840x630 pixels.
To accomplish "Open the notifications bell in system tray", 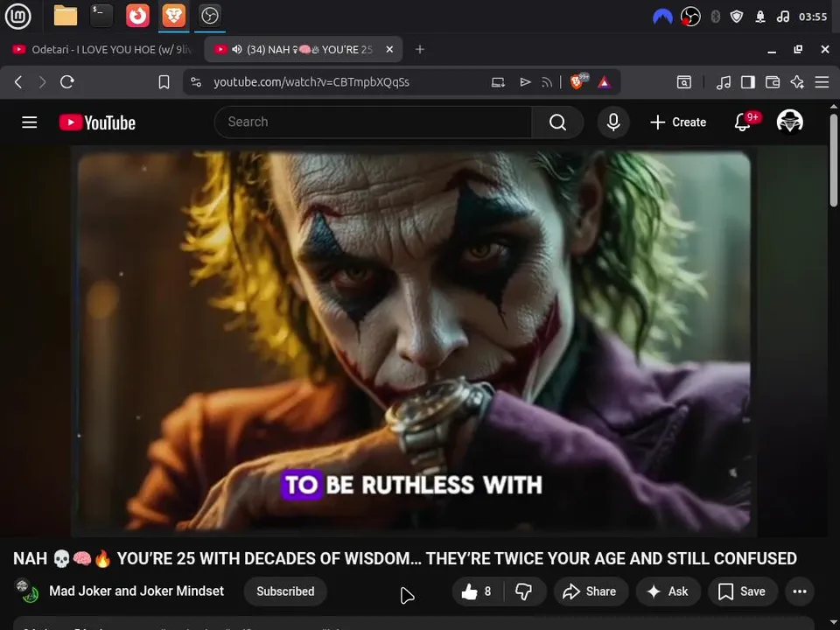I will pos(759,17).
